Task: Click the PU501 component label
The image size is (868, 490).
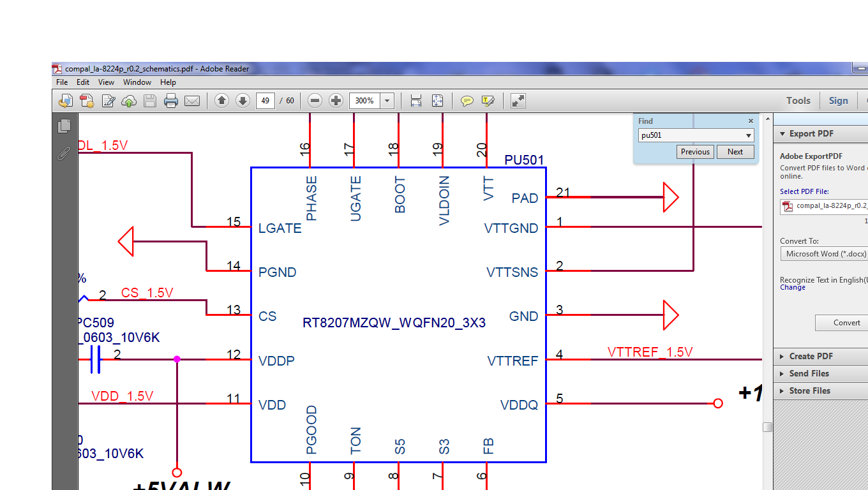Action: tap(524, 160)
